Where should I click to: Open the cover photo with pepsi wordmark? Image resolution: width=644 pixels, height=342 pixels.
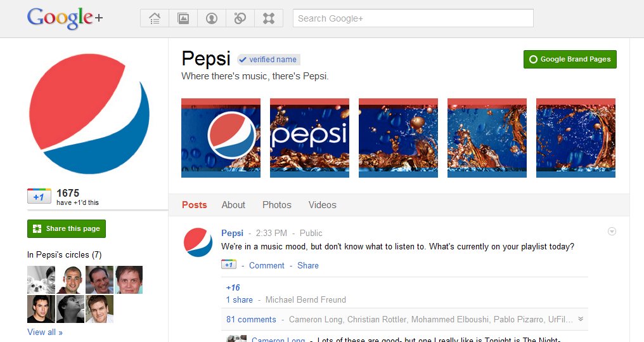(310, 138)
